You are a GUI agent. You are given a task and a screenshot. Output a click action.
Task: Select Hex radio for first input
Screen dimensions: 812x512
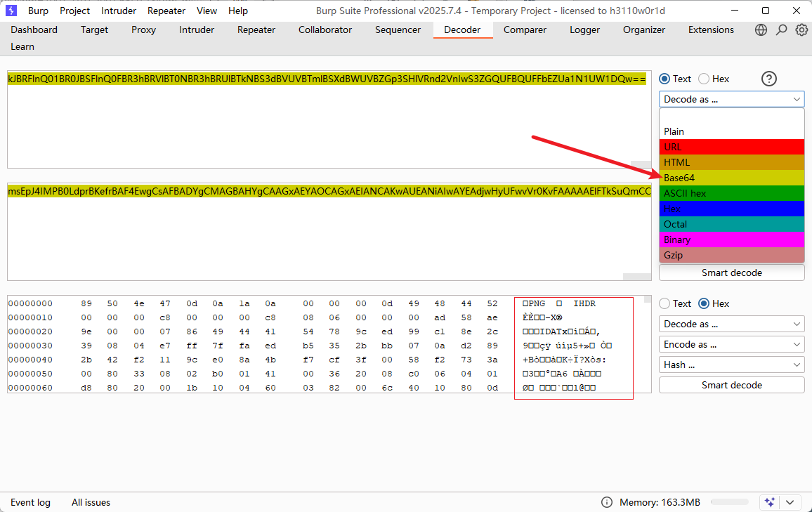[x=704, y=79]
